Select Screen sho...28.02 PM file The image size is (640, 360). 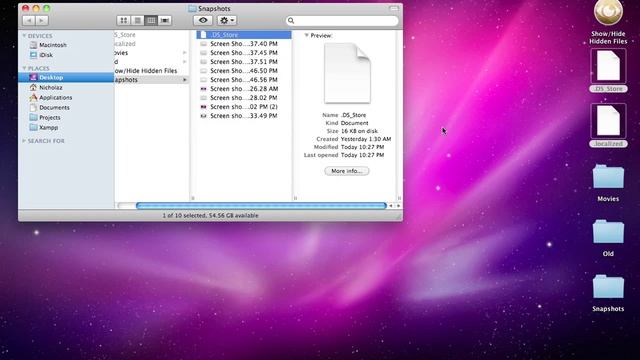[x=244, y=98]
